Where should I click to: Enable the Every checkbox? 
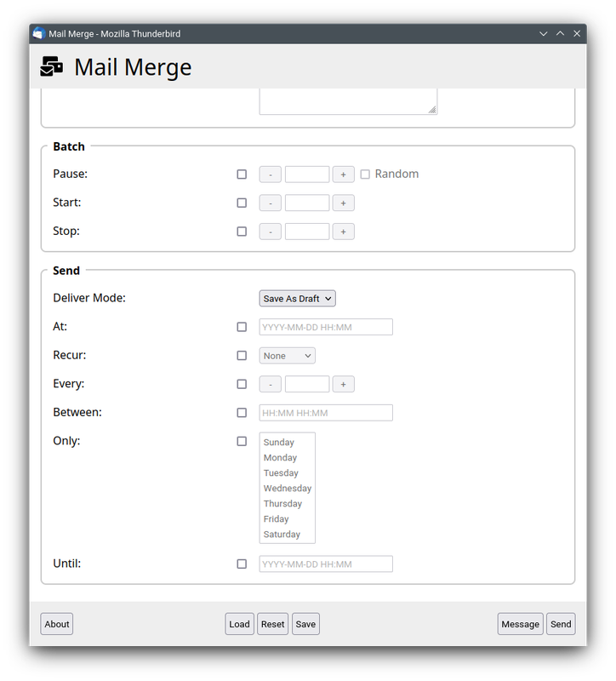(242, 385)
